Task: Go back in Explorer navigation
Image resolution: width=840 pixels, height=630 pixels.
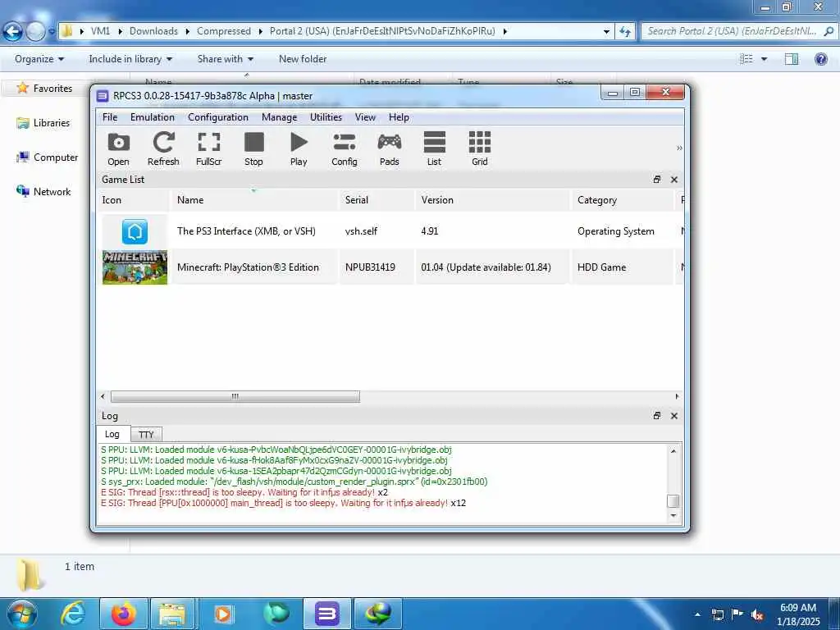Action: pyautogui.click(x=13, y=32)
